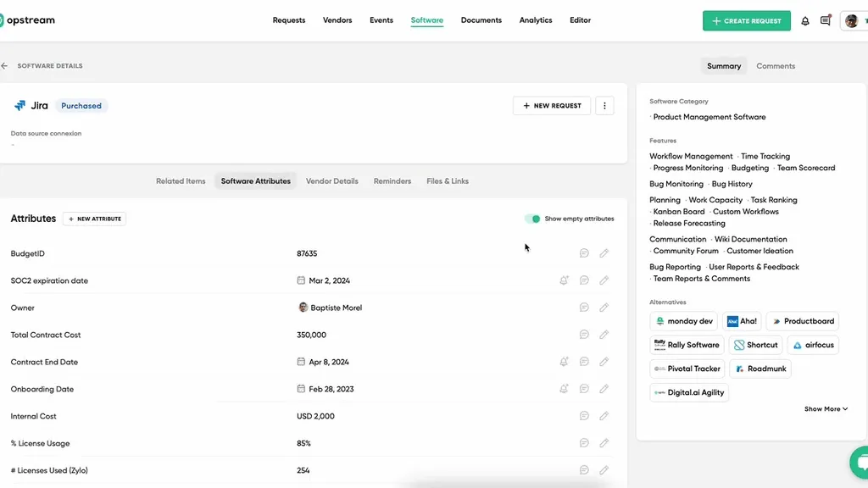Open the Analytics menu
Image resolution: width=868 pixels, height=488 pixels.
[536, 20]
